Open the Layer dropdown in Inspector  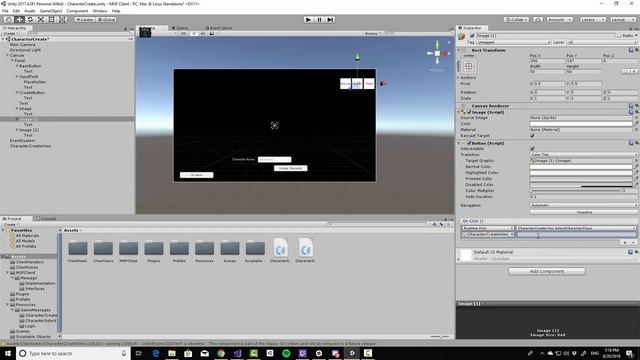602,42
